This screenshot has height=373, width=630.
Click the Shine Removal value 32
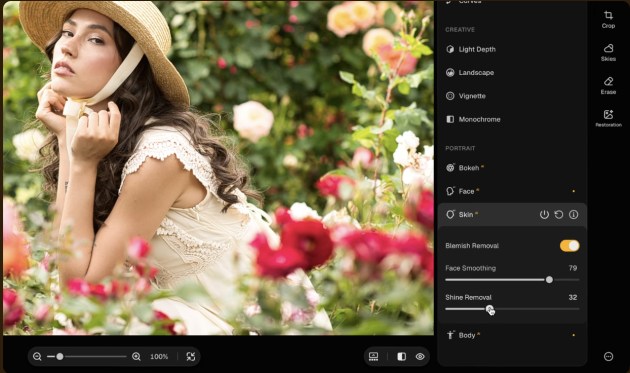click(573, 297)
